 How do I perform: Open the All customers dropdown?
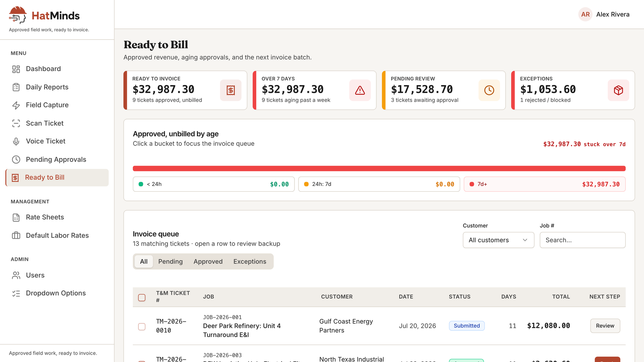click(498, 240)
